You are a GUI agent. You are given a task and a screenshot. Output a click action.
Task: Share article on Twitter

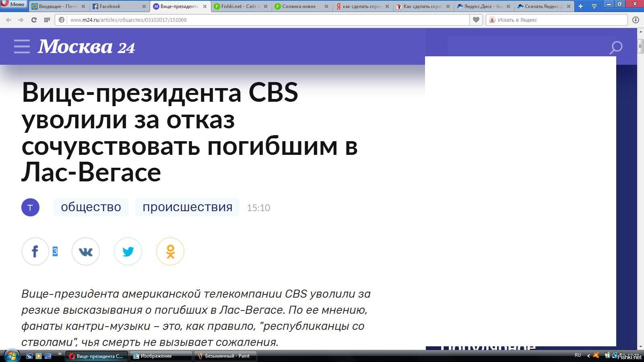128,251
